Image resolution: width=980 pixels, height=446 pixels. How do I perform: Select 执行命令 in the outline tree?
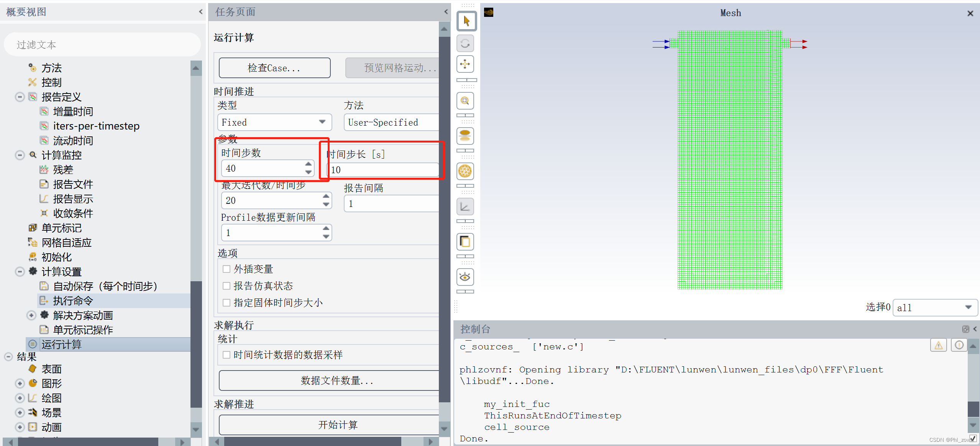point(73,301)
